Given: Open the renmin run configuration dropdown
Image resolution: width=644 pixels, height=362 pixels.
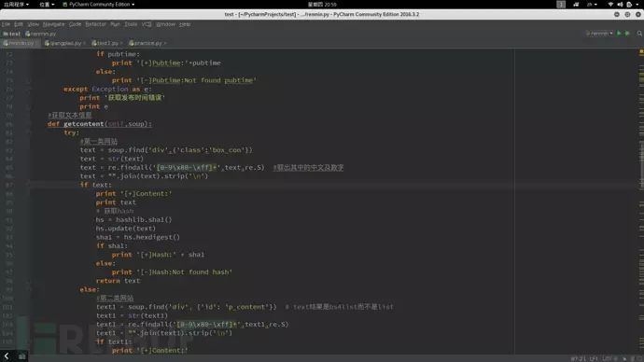Looking at the screenshot, I should click(x=599, y=34).
